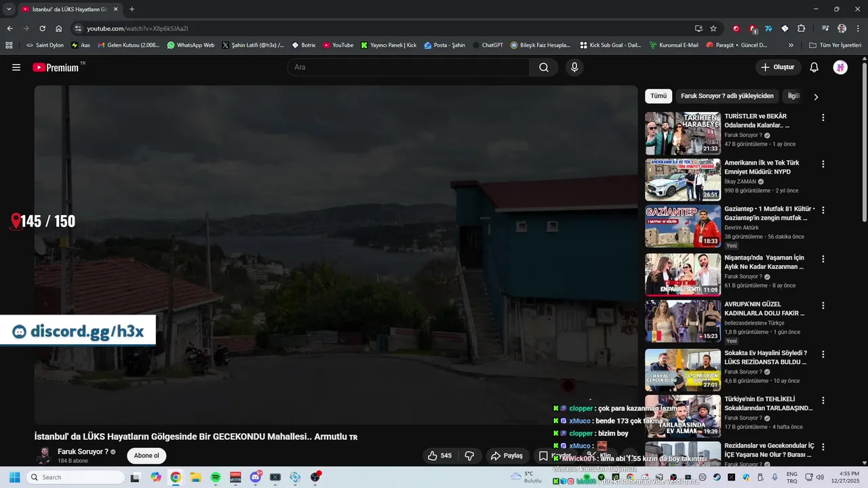Screen dimensions: 868x488
Task: Show next filter chips arrow
Action: point(816,96)
